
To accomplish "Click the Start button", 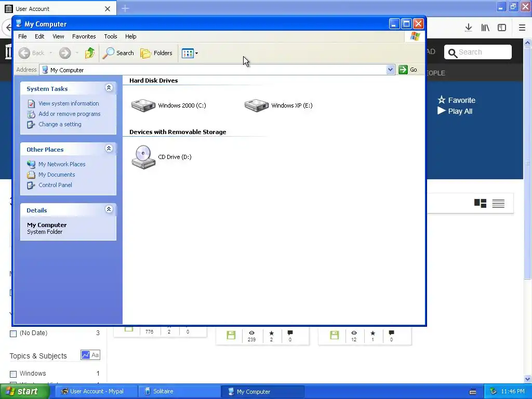I will click(x=25, y=392).
